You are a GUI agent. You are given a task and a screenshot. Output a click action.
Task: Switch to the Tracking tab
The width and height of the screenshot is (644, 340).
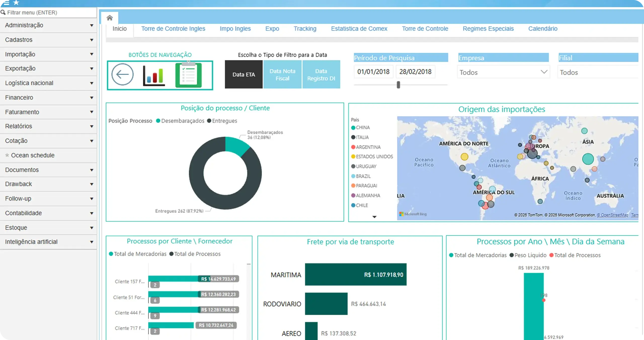point(305,28)
